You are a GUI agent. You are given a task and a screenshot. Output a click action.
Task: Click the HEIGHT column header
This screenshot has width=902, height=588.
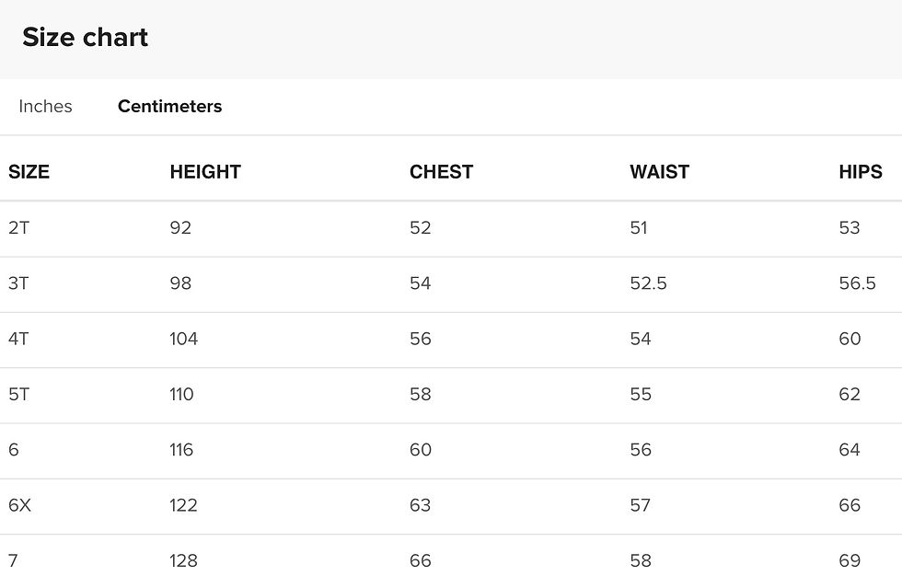click(205, 172)
